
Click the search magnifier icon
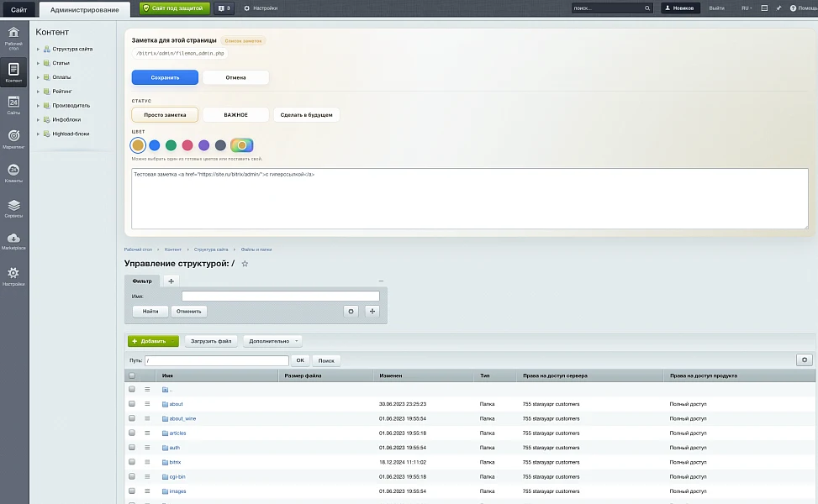pos(647,8)
